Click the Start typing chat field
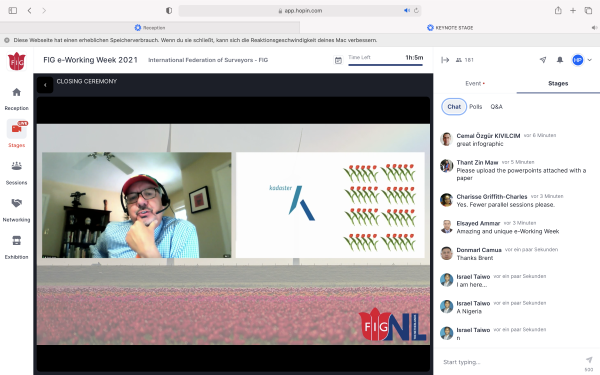600x375 pixels. 511,362
